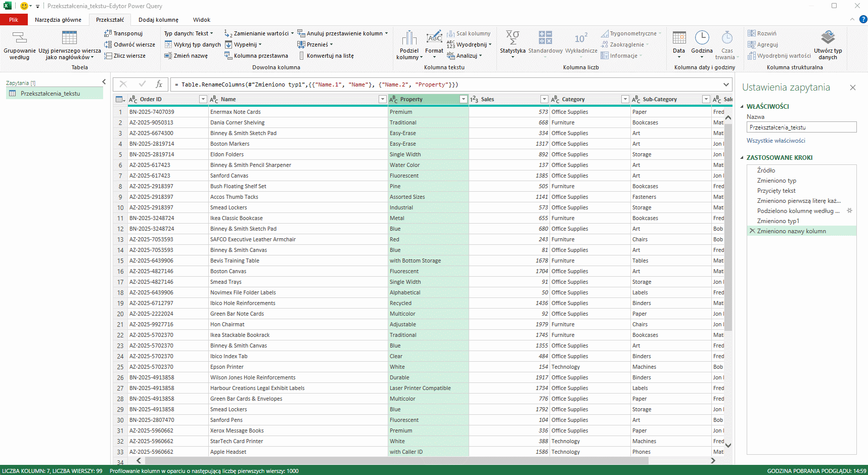Click Scal kolumny
Image resolution: width=868 pixels, height=475 pixels.
(x=469, y=33)
